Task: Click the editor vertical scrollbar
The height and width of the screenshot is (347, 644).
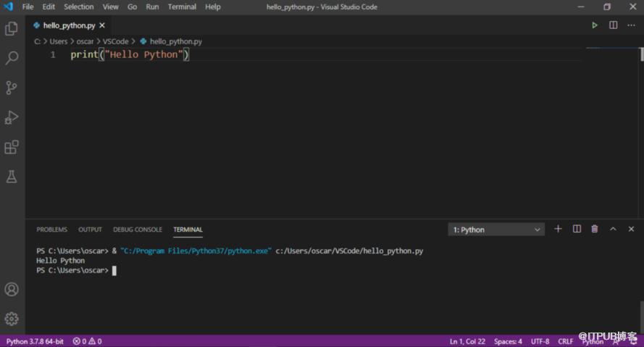Action: coord(642,54)
